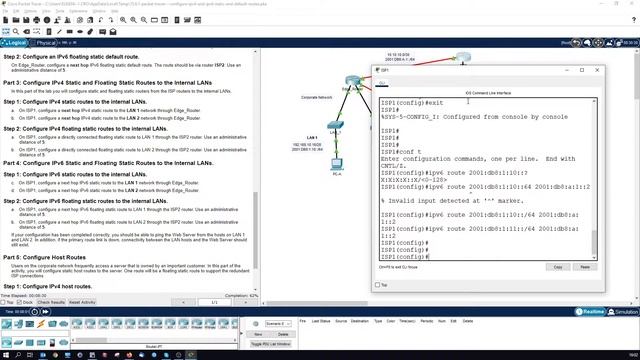640x360 pixels.
Task: Pick the Inspect magnifier tool
Action: [x=16, y=31]
